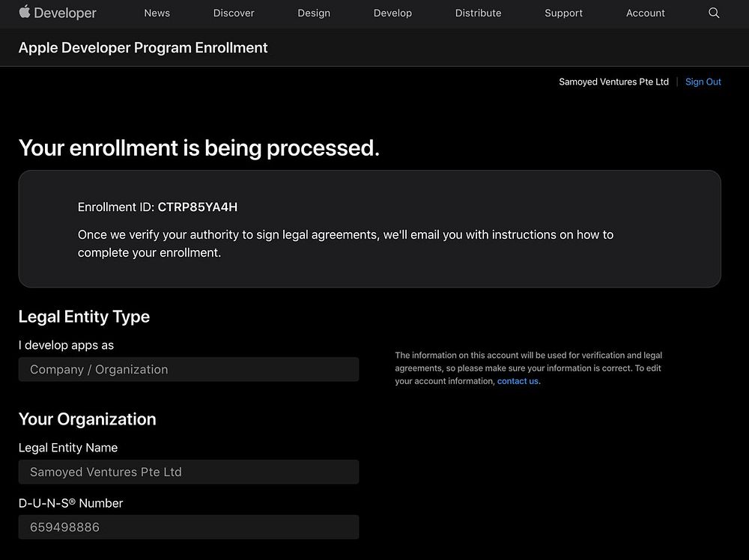This screenshot has width=749, height=560.
Task: Open the News menu item
Action: coord(157,13)
